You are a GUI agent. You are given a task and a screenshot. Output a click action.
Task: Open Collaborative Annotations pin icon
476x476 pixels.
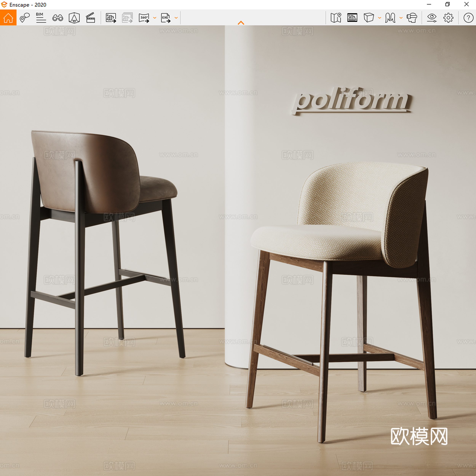tap(25, 18)
